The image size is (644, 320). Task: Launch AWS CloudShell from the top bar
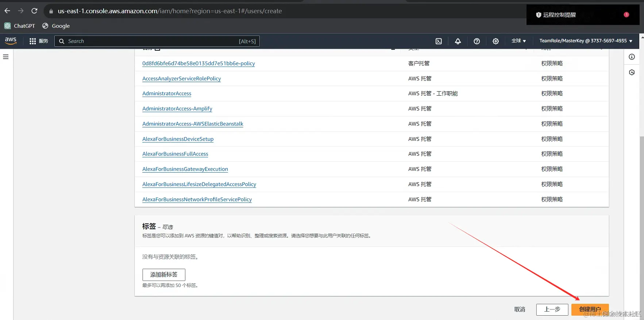pyautogui.click(x=439, y=41)
